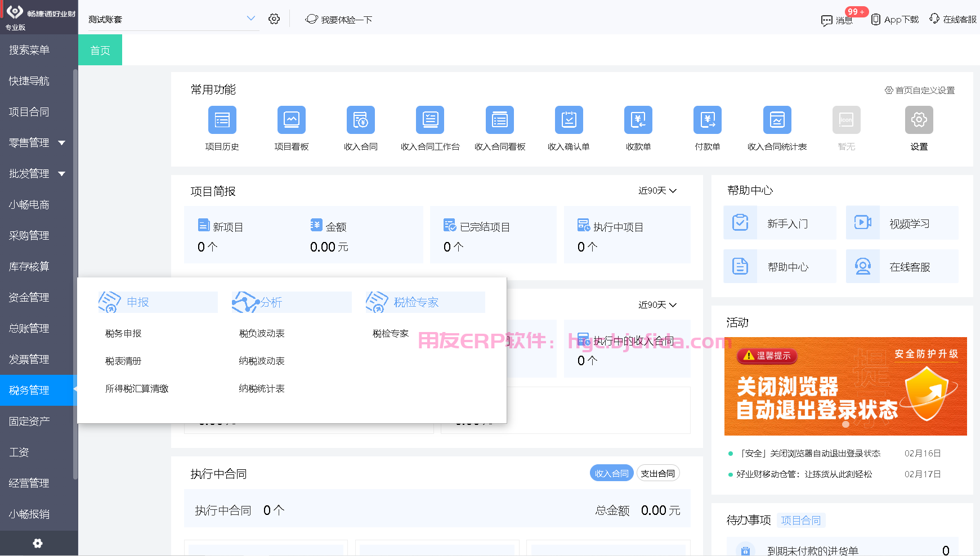Click 纳税波动表 in tax submenu

coord(262,361)
